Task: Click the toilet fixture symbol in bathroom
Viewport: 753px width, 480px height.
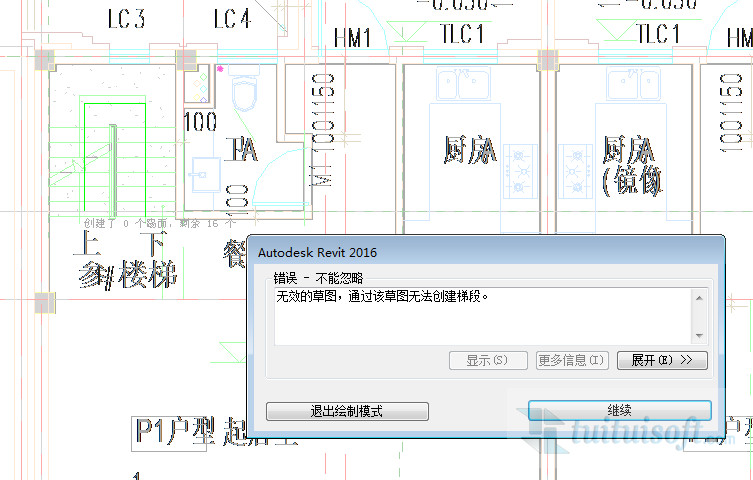Action: point(244,98)
